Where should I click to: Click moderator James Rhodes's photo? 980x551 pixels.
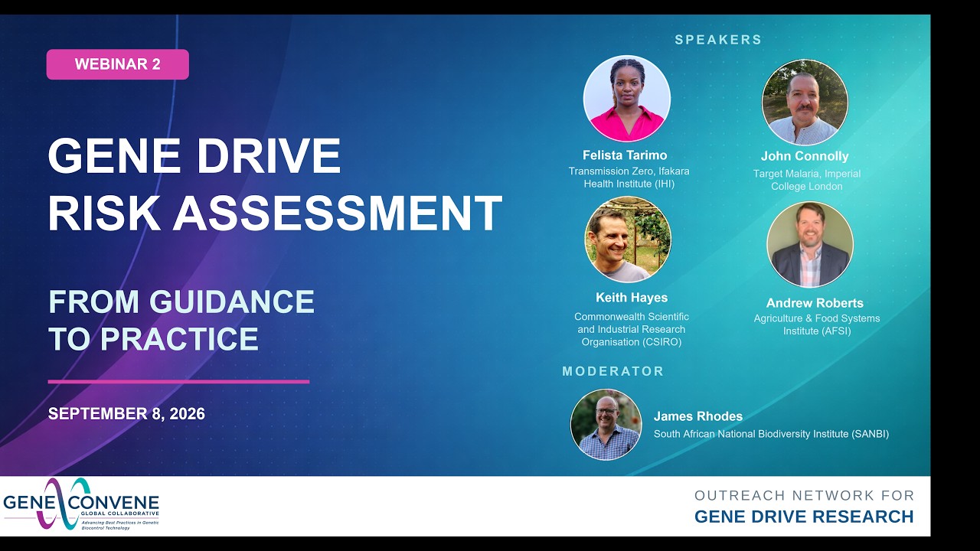coord(606,425)
